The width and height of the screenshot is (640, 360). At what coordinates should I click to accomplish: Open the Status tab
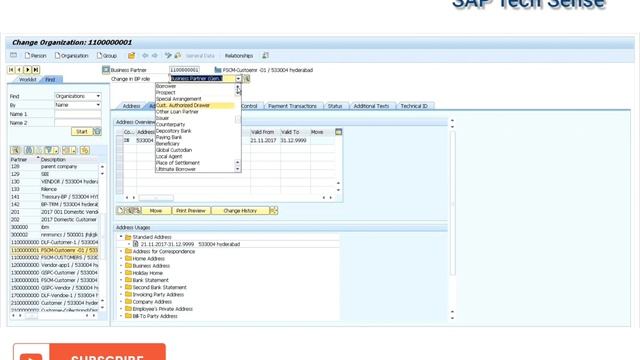tap(335, 106)
